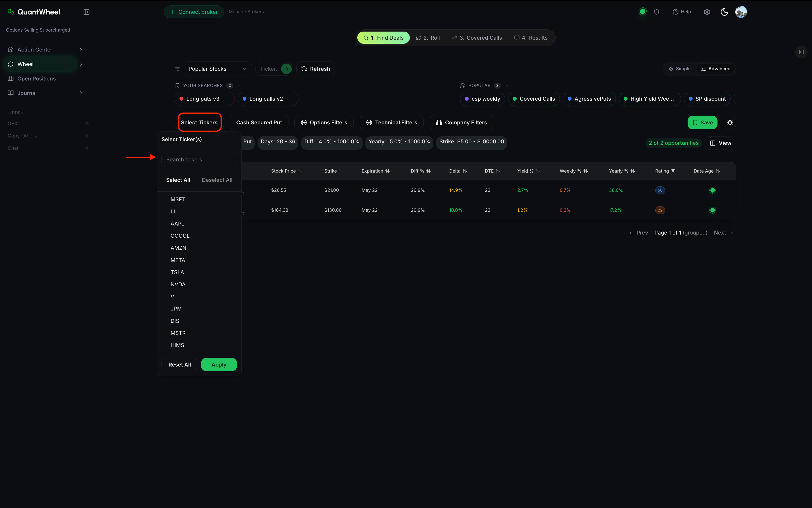
Task: Click the people icon beside Popular
Action: click(x=463, y=86)
